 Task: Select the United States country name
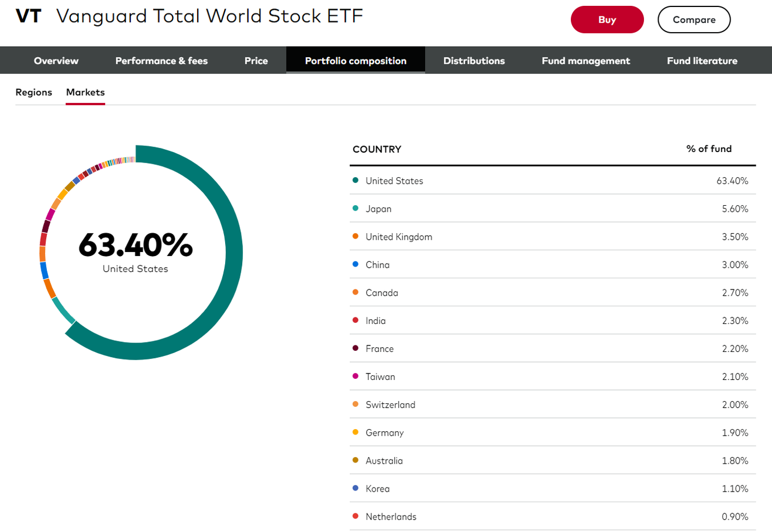394,181
